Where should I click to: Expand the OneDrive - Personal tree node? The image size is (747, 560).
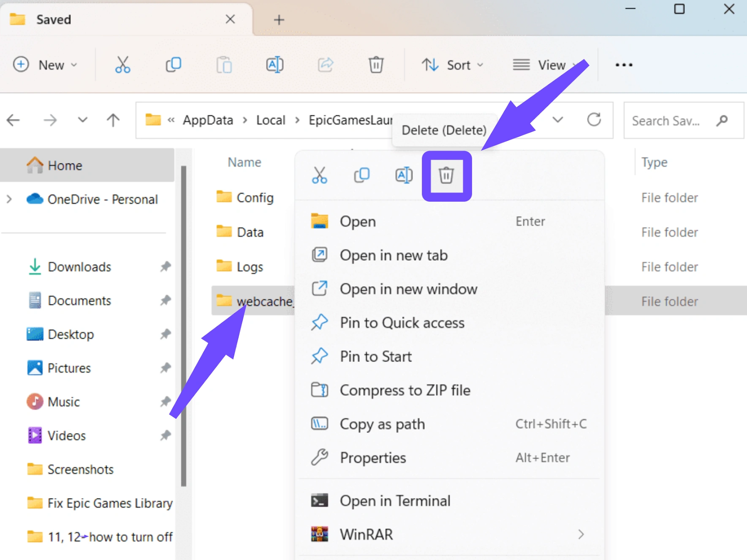click(x=9, y=199)
